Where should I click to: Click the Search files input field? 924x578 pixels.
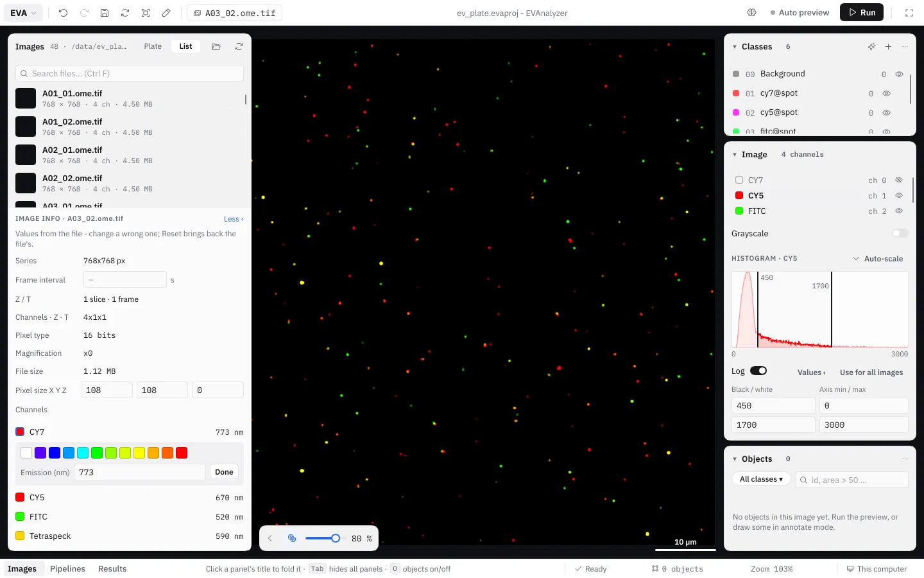pyautogui.click(x=130, y=73)
